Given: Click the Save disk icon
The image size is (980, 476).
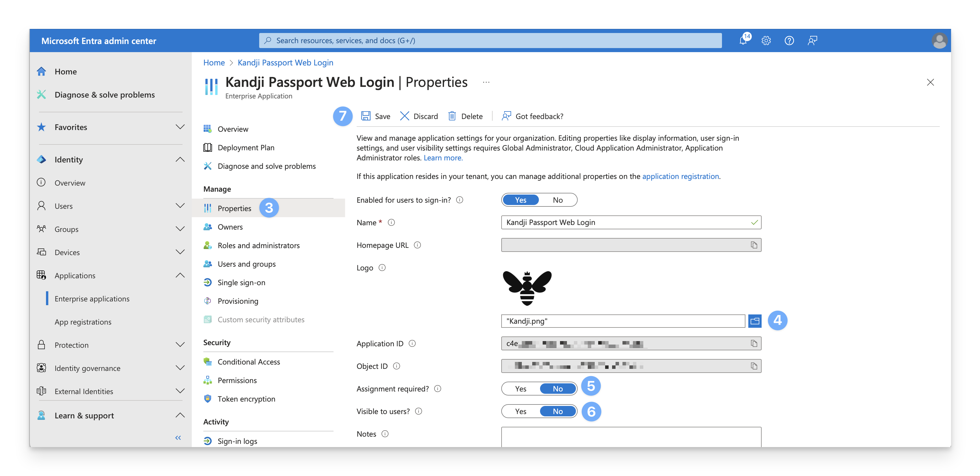Looking at the screenshot, I should pos(366,116).
